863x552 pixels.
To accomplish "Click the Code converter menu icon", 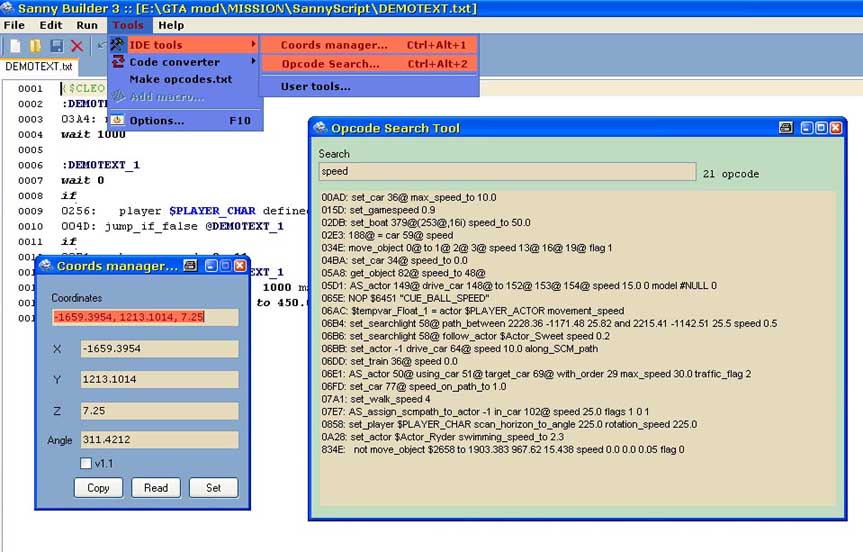I will 118,62.
